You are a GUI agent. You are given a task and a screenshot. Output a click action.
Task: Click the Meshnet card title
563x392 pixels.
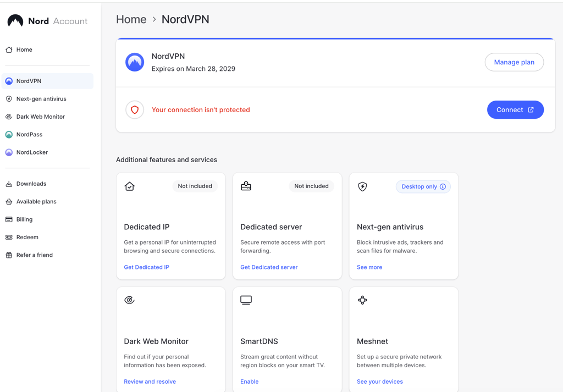(x=372, y=341)
